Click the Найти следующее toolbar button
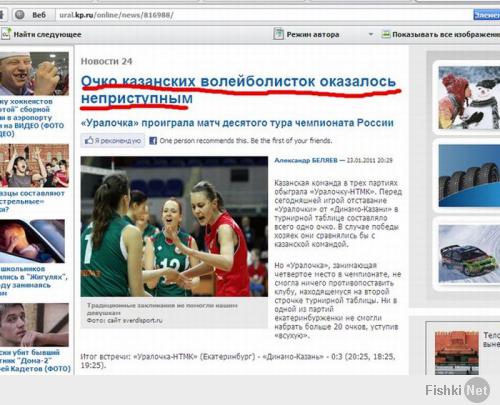500x405 pixels. coord(41,34)
